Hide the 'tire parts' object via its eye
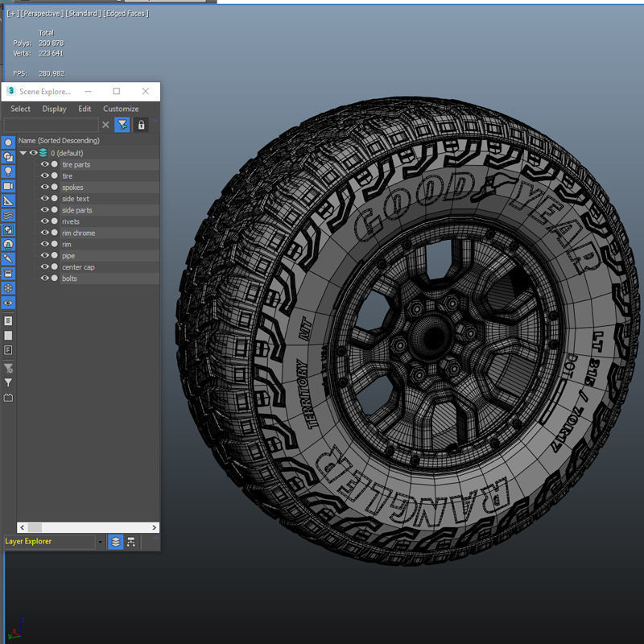This screenshot has width=644, height=644. [x=44, y=164]
